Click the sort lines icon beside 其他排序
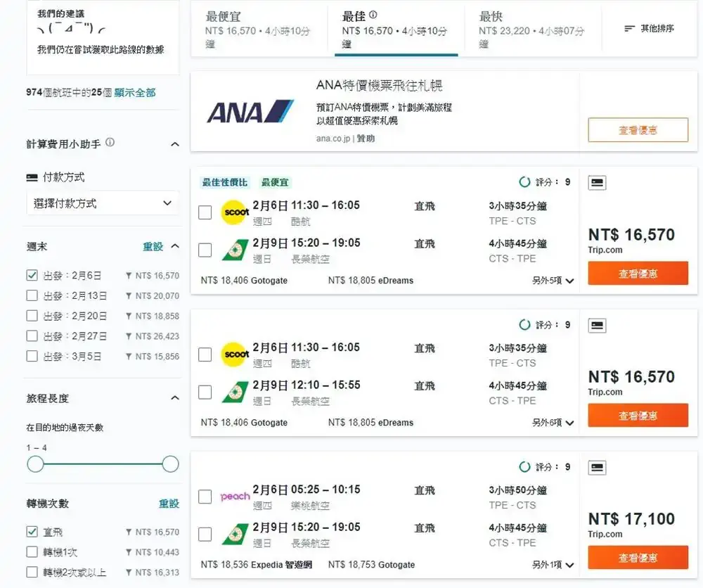703x588 pixels. pos(629,28)
